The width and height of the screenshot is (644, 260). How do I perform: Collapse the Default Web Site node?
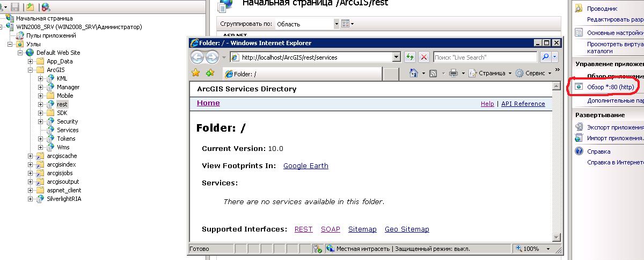coord(20,53)
